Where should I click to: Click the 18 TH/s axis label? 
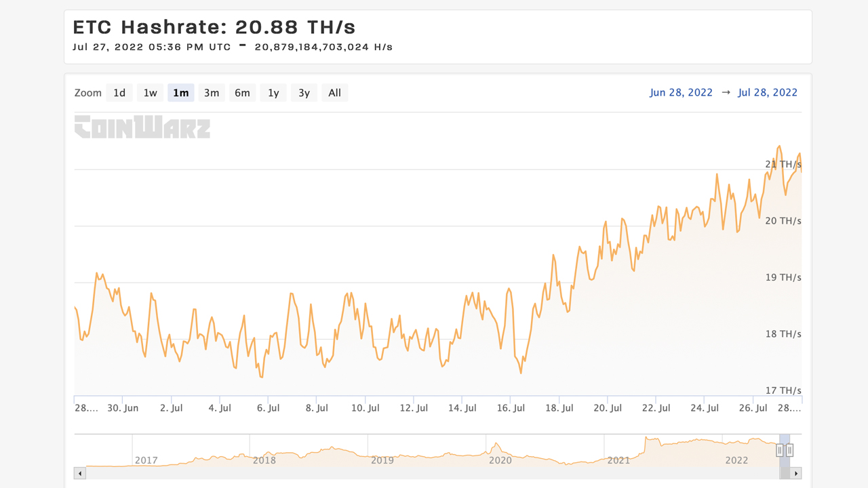(783, 333)
